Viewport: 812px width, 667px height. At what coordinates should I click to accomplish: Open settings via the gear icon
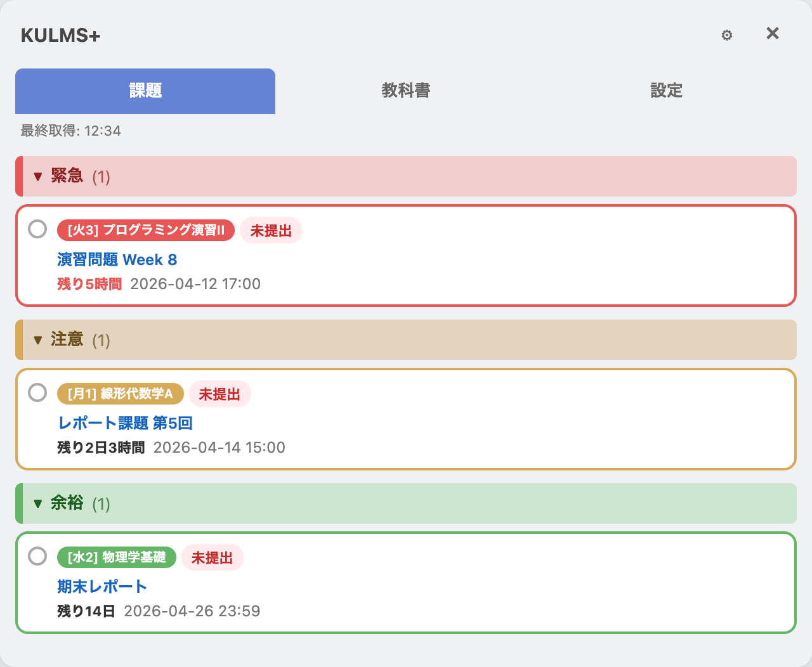(727, 36)
